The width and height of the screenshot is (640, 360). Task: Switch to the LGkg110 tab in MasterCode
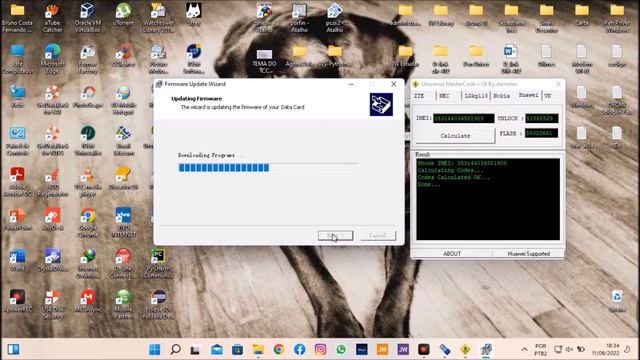tap(476, 96)
